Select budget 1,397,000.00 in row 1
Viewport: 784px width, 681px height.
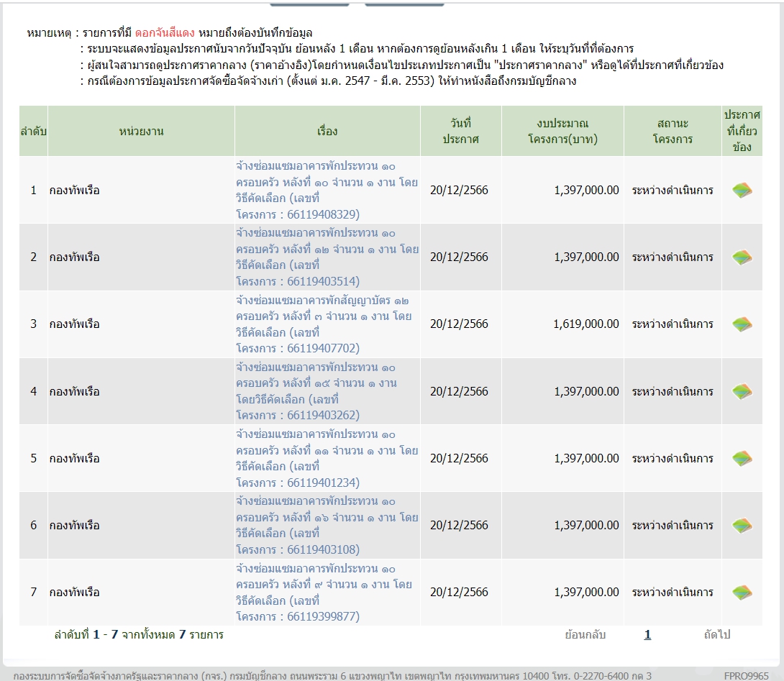point(586,190)
